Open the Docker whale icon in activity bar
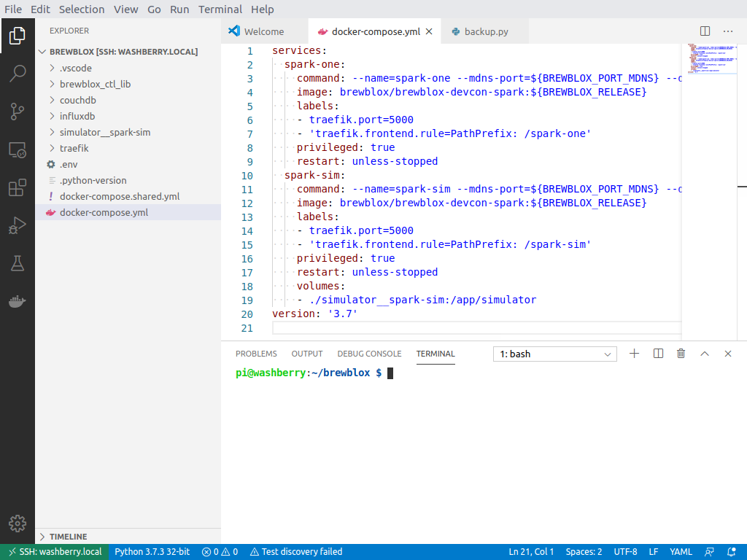 click(x=18, y=301)
